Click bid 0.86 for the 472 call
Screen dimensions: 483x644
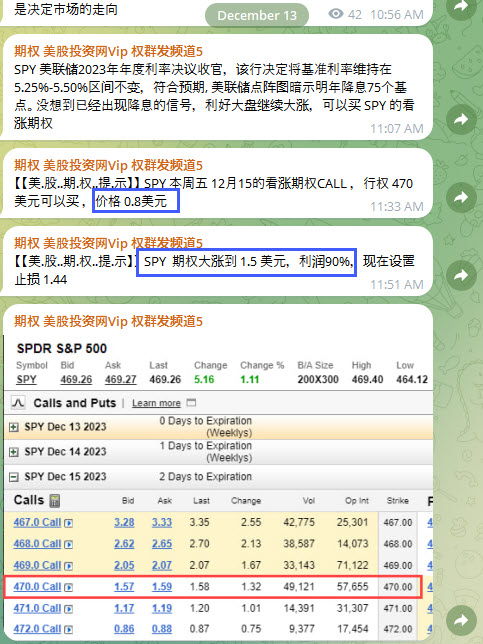point(124,629)
